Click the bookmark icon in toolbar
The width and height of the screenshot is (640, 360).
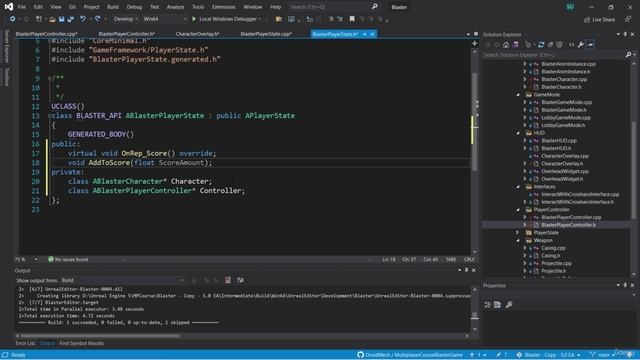pos(352,19)
